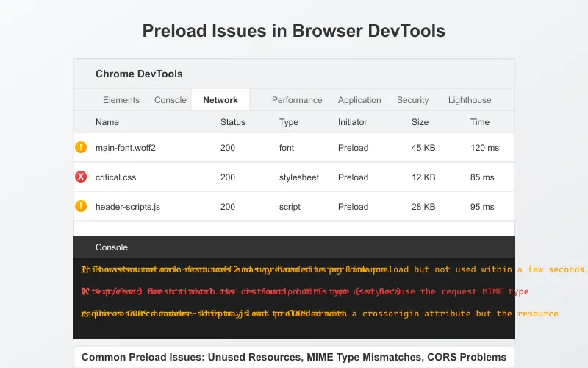
Task: Click the 'Preload Issues in Browser DevTools' heading
Action: coord(293,31)
